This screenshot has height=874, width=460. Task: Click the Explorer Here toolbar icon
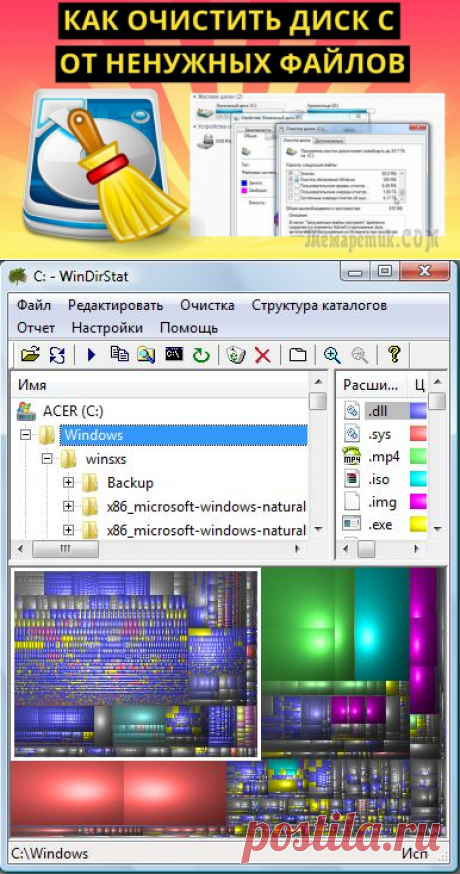[x=146, y=354]
